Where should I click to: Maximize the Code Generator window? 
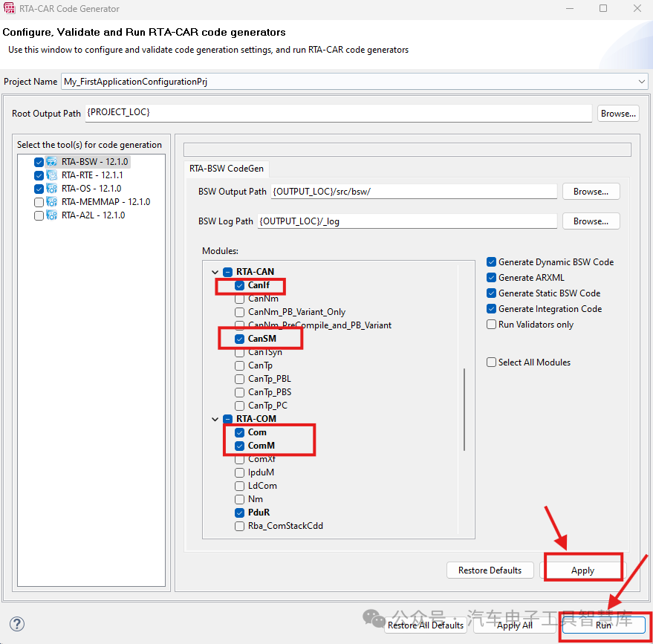tap(602, 8)
